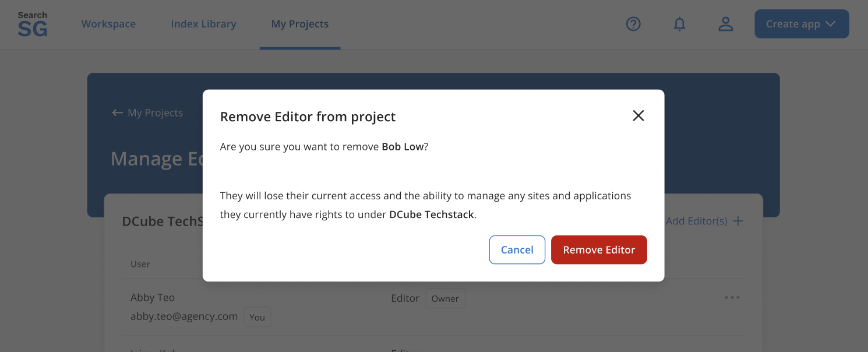The height and width of the screenshot is (352, 868).
Task: Go to the Index Library tab
Action: point(203,24)
